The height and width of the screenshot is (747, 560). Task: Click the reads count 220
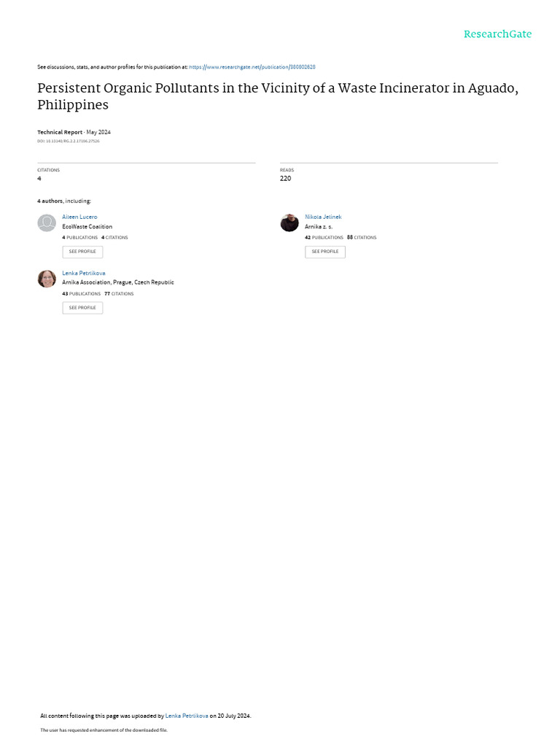[x=285, y=179]
